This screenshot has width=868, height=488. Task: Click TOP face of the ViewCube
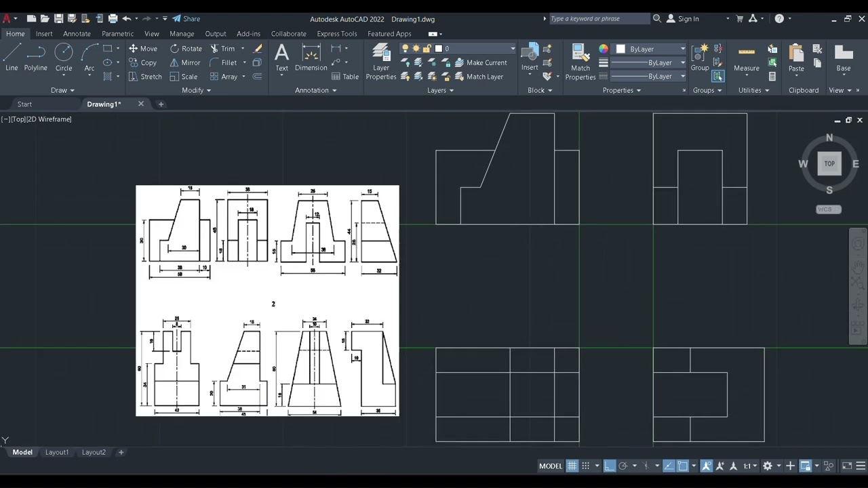(x=829, y=163)
